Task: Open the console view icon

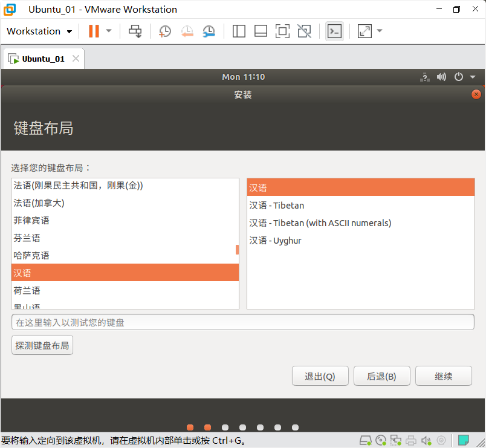Action: click(334, 31)
